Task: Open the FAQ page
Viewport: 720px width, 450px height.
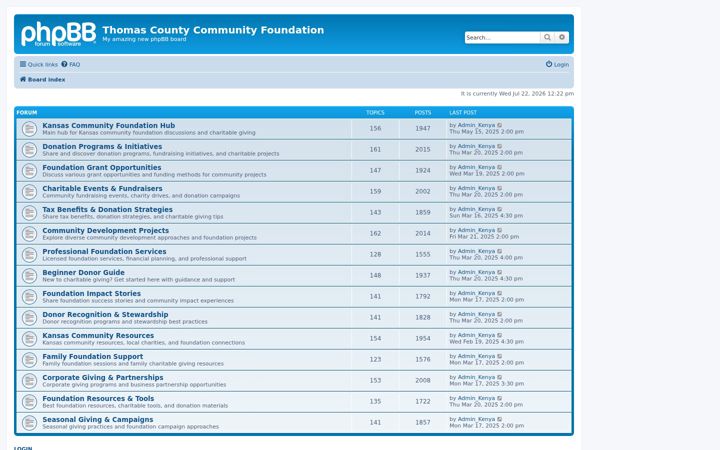Action: [71, 65]
